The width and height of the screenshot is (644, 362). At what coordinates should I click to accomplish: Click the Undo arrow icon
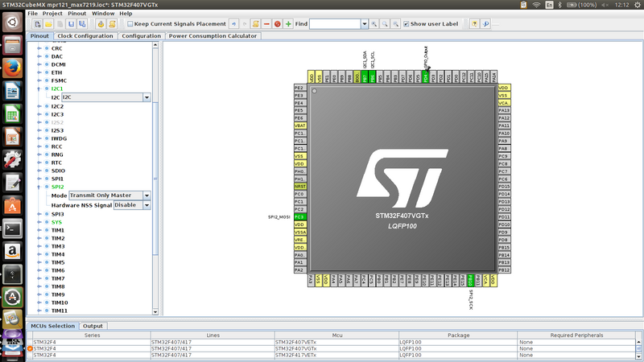pyautogui.click(x=233, y=24)
